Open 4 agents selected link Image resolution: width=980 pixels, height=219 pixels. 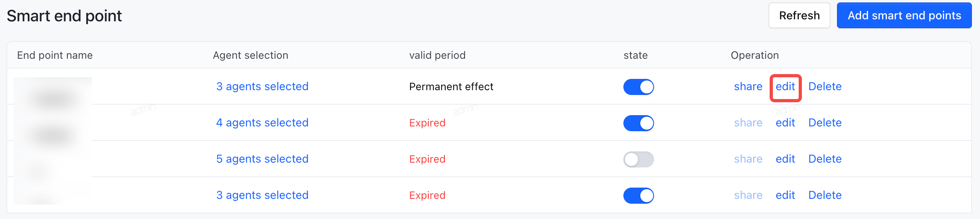[x=262, y=123]
